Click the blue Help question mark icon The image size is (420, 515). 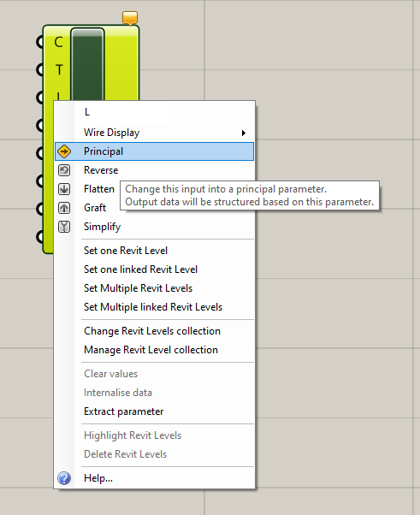(x=64, y=478)
